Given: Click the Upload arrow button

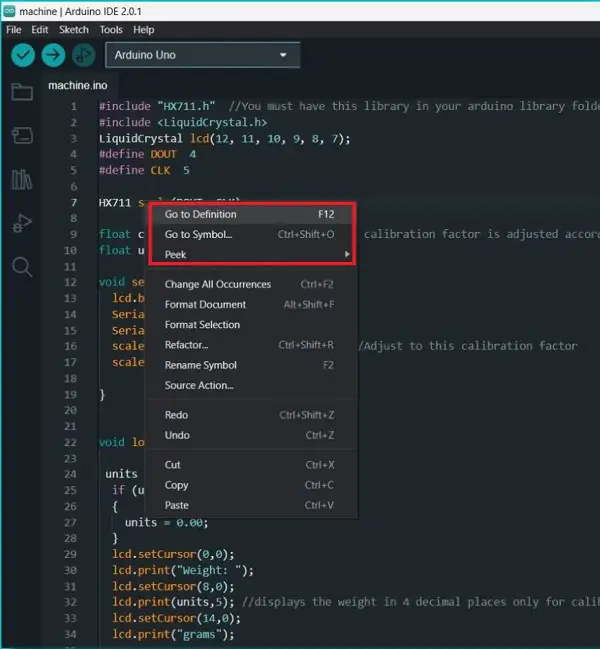Looking at the screenshot, I should tap(53, 55).
